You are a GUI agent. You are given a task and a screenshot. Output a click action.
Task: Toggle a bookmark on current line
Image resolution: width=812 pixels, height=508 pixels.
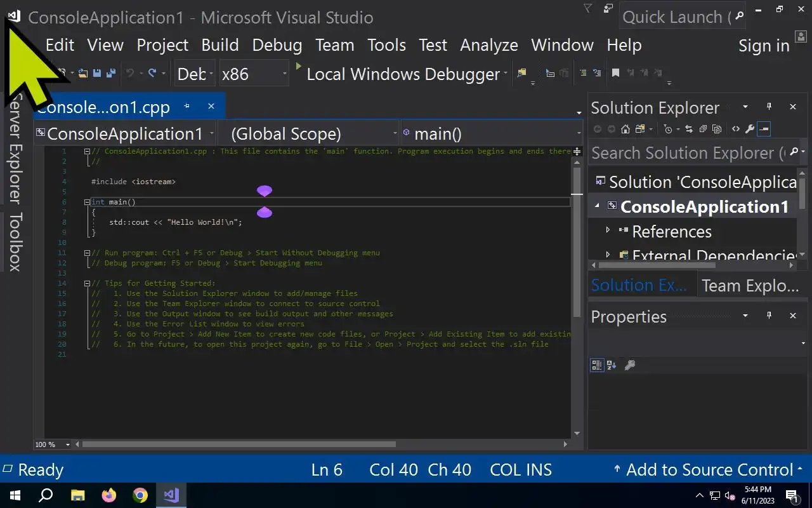point(615,73)
